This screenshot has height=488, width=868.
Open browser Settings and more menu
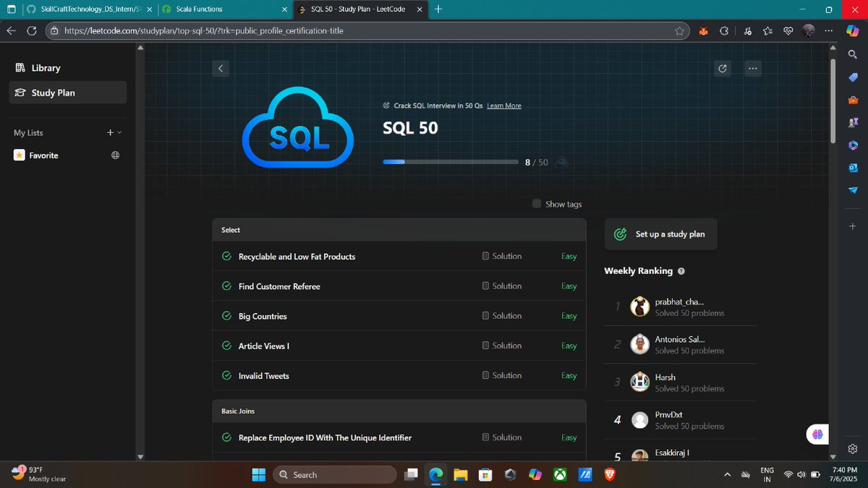pyautogui.click(x=830, y=31)
